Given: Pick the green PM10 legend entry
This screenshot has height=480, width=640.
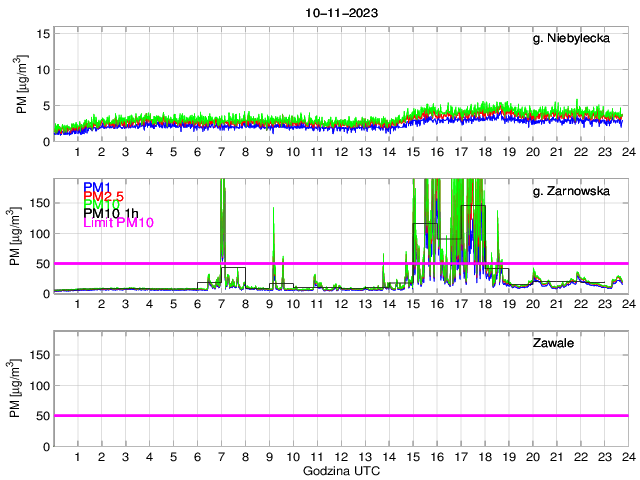Looking at the screenshot, I should point(101,206).
